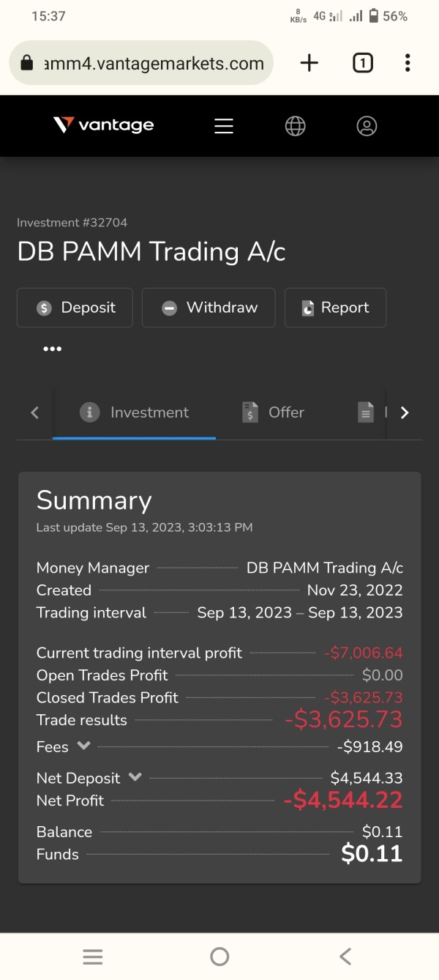Viewport: 439px width, 980px height.
Task: Open browser three-dot overflow menu
Action: click(x=408, y=63)
